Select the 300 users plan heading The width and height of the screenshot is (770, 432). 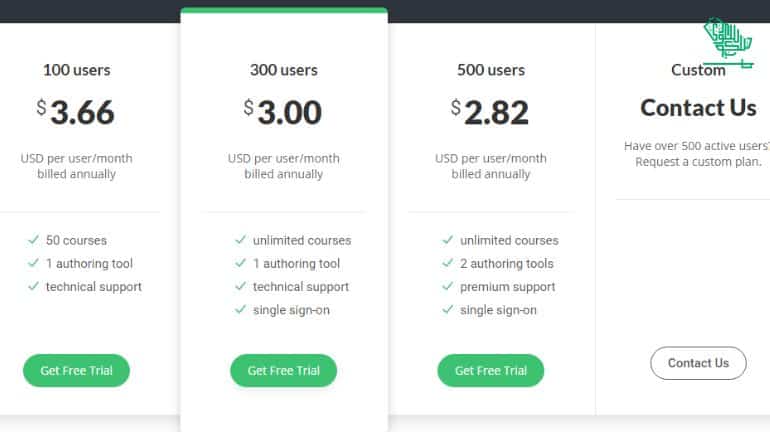284,70
